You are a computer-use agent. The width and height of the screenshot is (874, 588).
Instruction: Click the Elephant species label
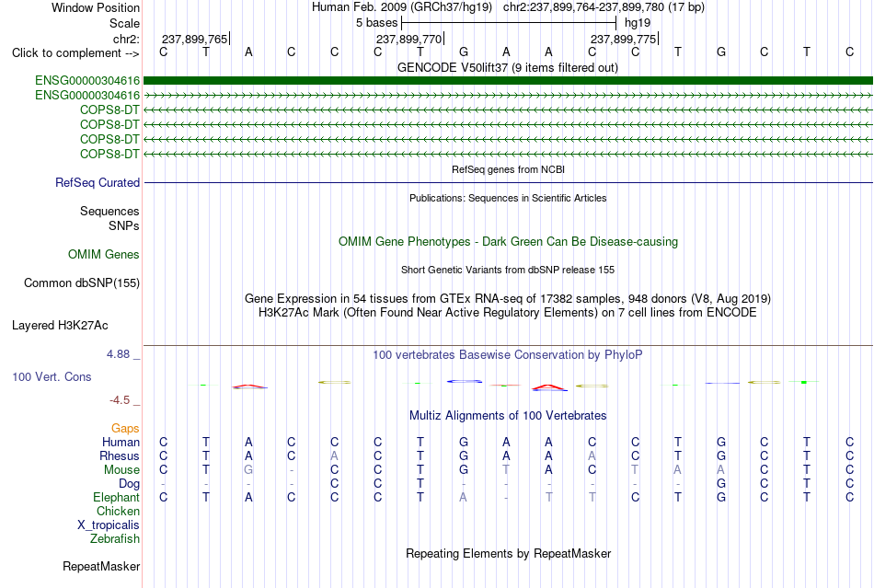click(x=116, y=497)
